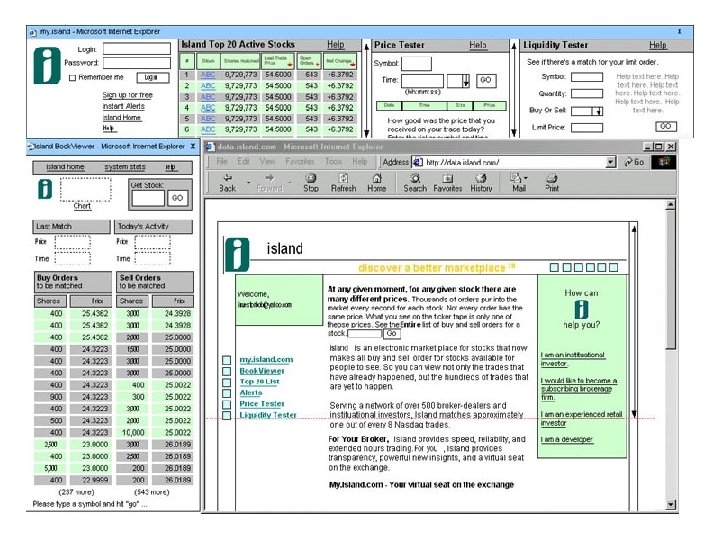Open Buy Or Sell dropdown
Viewport: 720px width, 540px height.
tap(598, 111)
